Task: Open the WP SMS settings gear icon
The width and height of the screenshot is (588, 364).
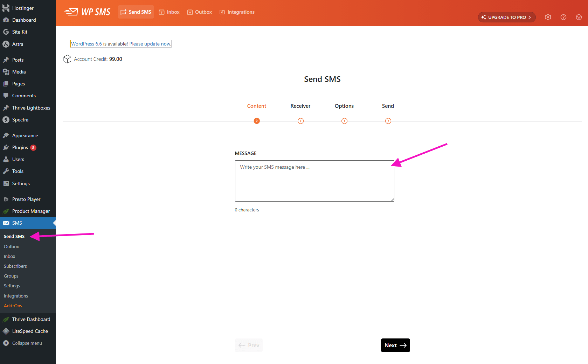Action: pos(548,17)
